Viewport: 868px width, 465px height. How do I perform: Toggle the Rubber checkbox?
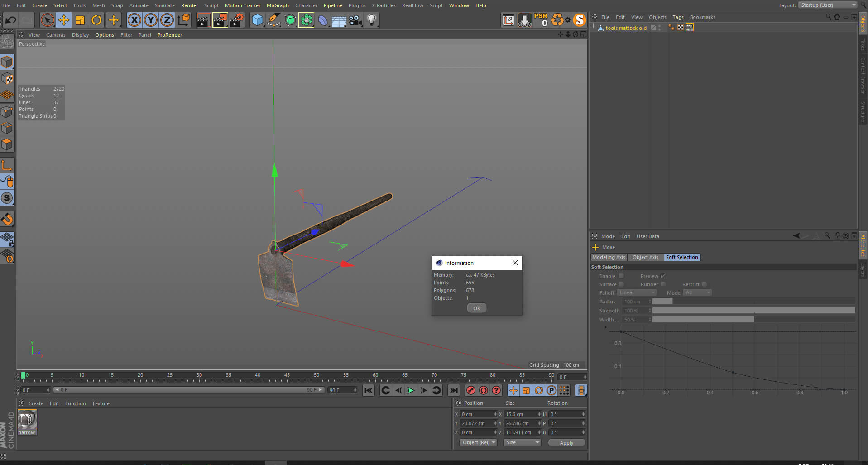click(663, 284)
